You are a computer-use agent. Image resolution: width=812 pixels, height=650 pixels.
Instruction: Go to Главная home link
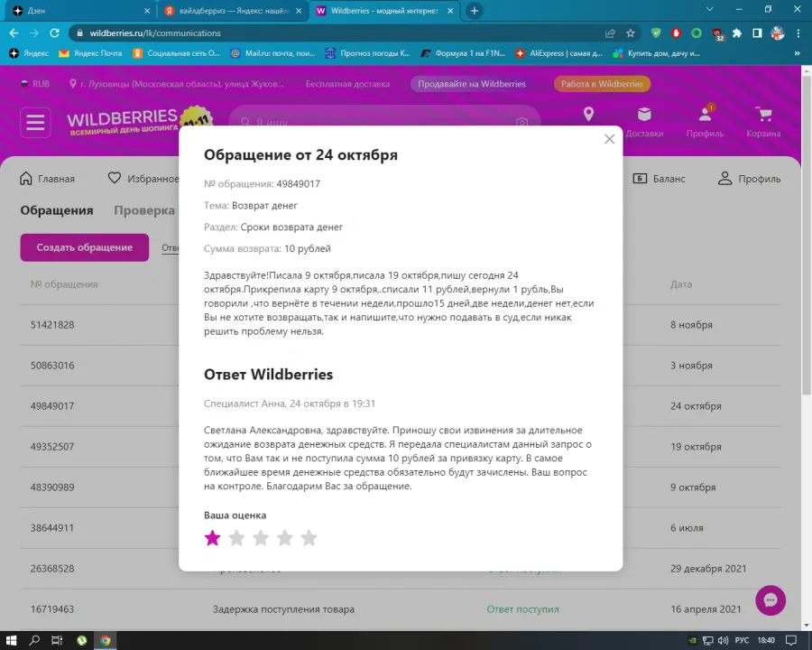(x=47, y=179)
